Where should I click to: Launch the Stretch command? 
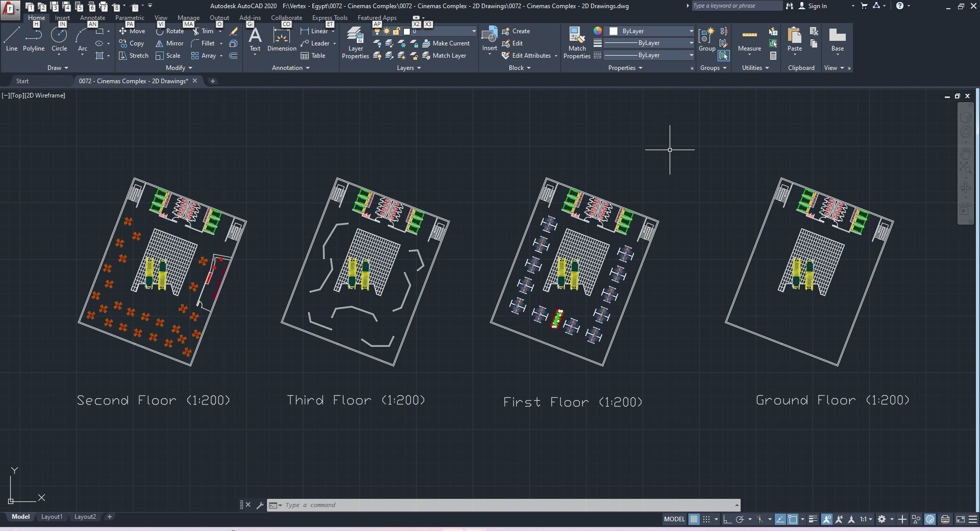point(134,56)
